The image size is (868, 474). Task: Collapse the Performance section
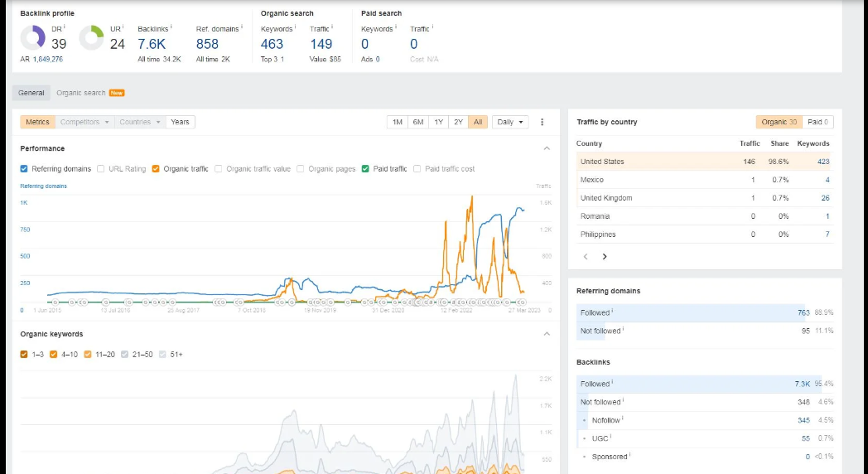pyautogui.click(x=547, y=148)
